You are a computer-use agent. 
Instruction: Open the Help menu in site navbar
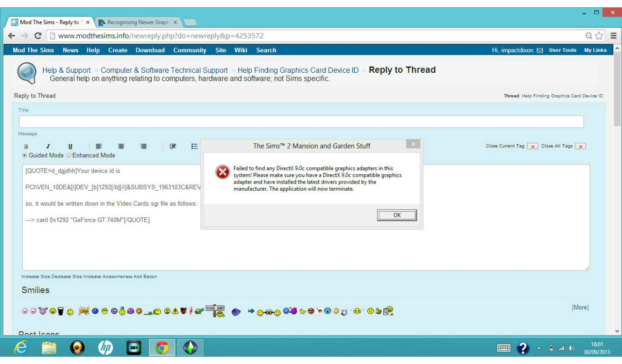pyautogui.click(x=93, y=50)
